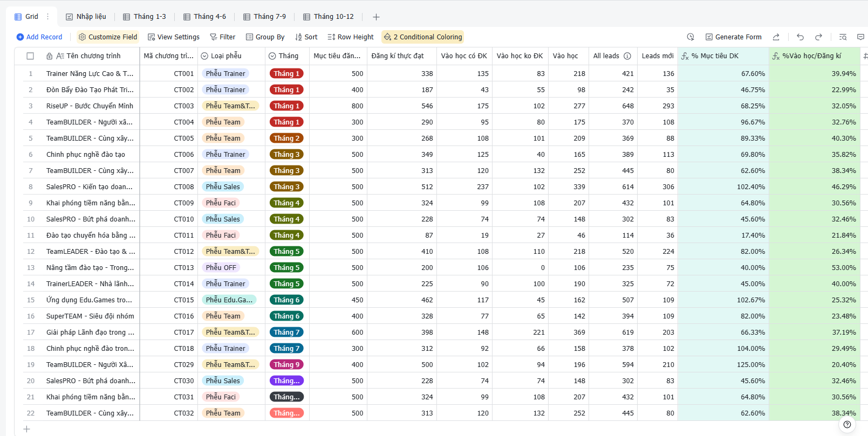Select the 125.00% cell in row 19
Screen dimensions: 868x436
tap(723, 365)
